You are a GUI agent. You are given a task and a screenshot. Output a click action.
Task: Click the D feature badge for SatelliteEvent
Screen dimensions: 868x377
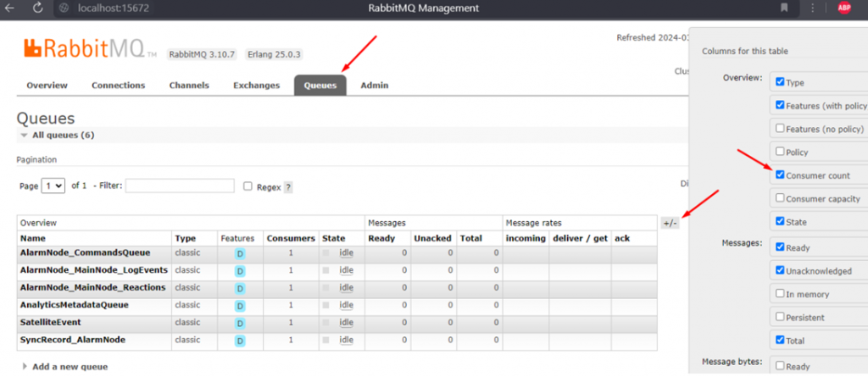coord(240,323)
